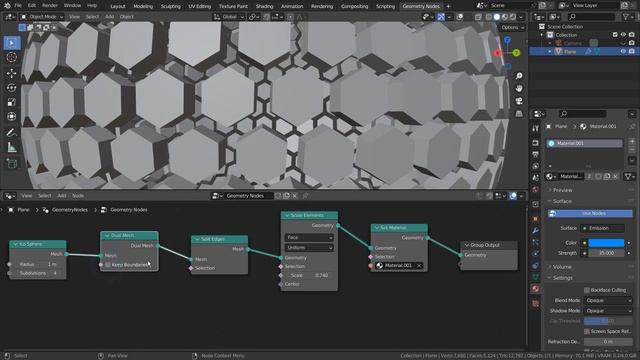Select material preview viewport shading

(x=505, y=17)
